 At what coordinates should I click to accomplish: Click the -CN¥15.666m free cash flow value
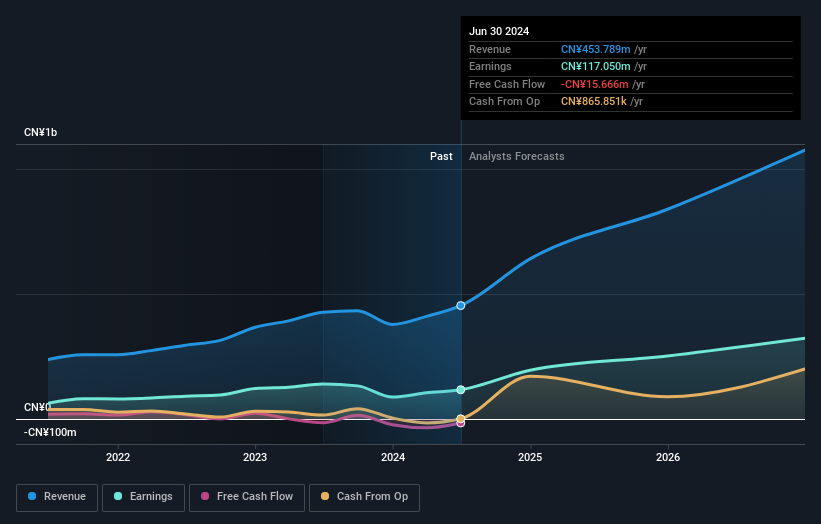point(594,84)
